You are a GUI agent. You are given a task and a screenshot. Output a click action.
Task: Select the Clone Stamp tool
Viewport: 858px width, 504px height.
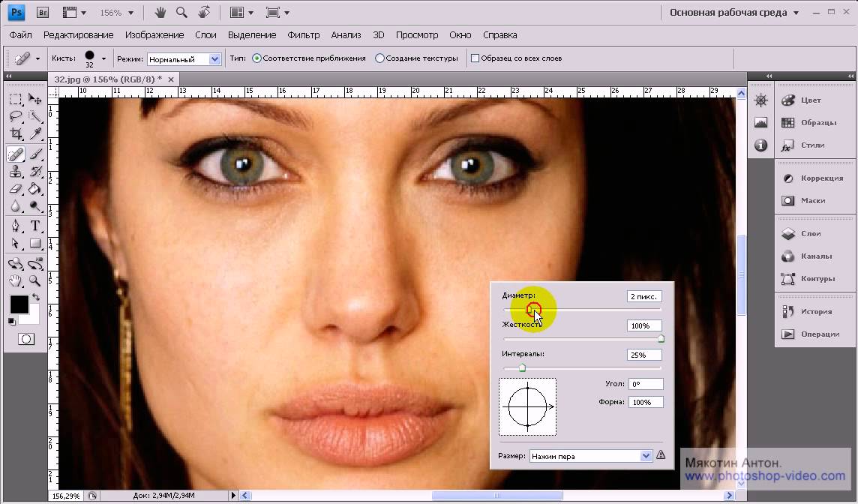point(15,172)
